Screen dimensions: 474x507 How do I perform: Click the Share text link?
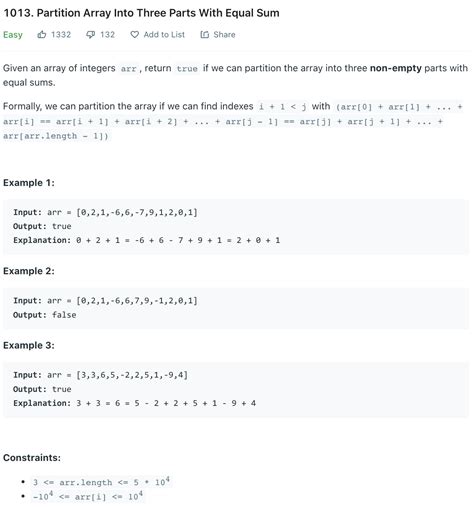click(224, 35)
